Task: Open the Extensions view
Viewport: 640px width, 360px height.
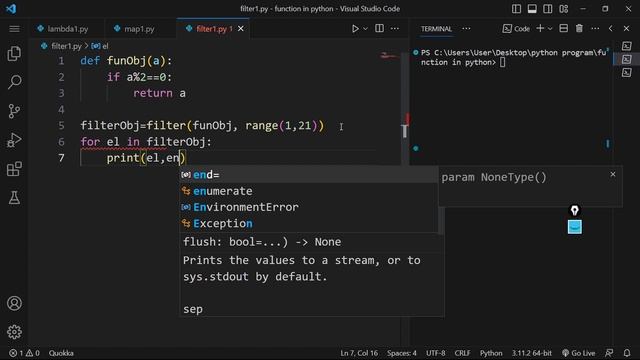Action: click(x=14, y=169)
